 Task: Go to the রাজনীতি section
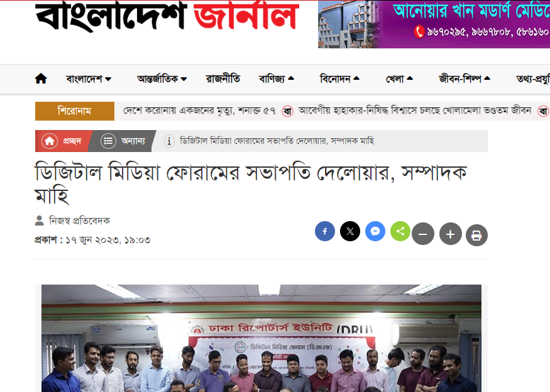(x=223, y=79)
